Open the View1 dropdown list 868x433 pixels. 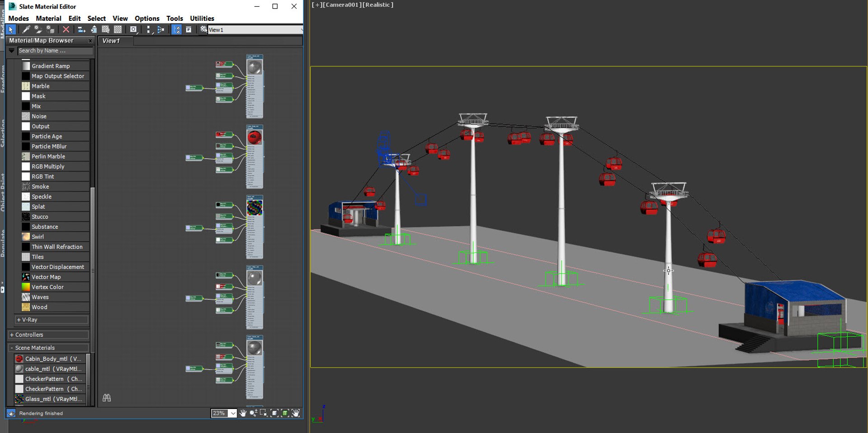click(255, 30)
